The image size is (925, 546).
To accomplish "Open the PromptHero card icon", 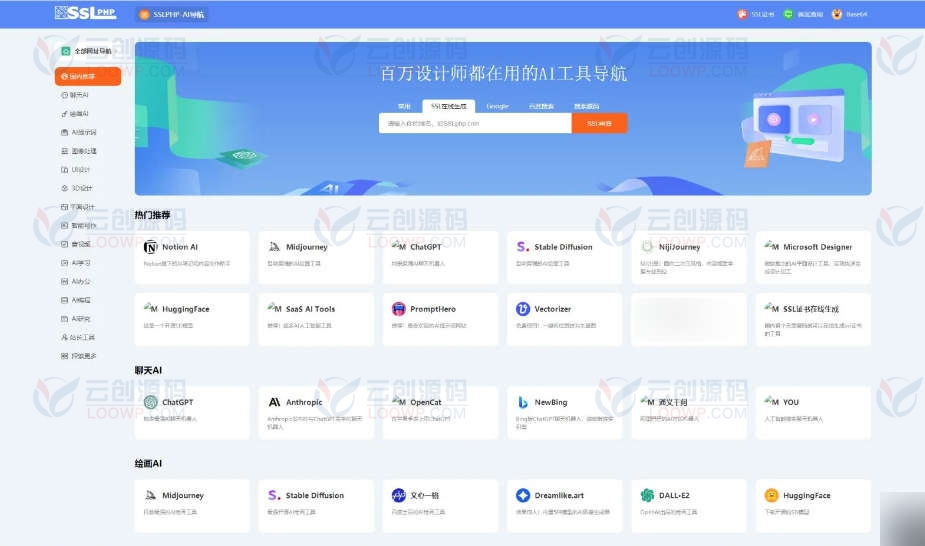I will tap(399, 308).
